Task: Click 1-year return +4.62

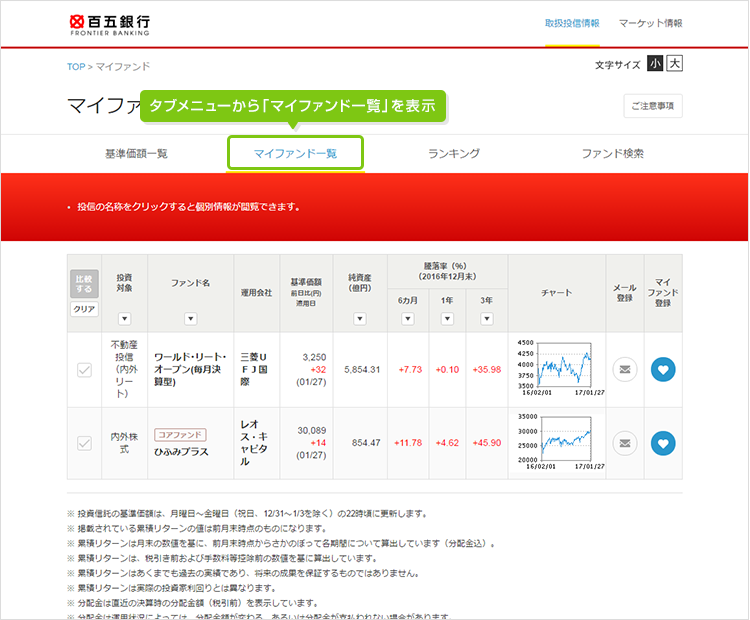Action: [x=447, y=443]
